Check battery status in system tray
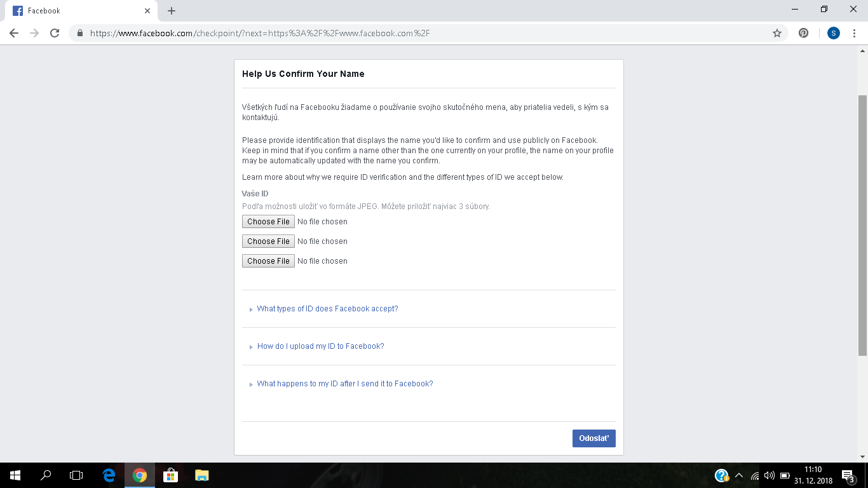The width and height of the screenshot is (868, 488). coord(785,475)
